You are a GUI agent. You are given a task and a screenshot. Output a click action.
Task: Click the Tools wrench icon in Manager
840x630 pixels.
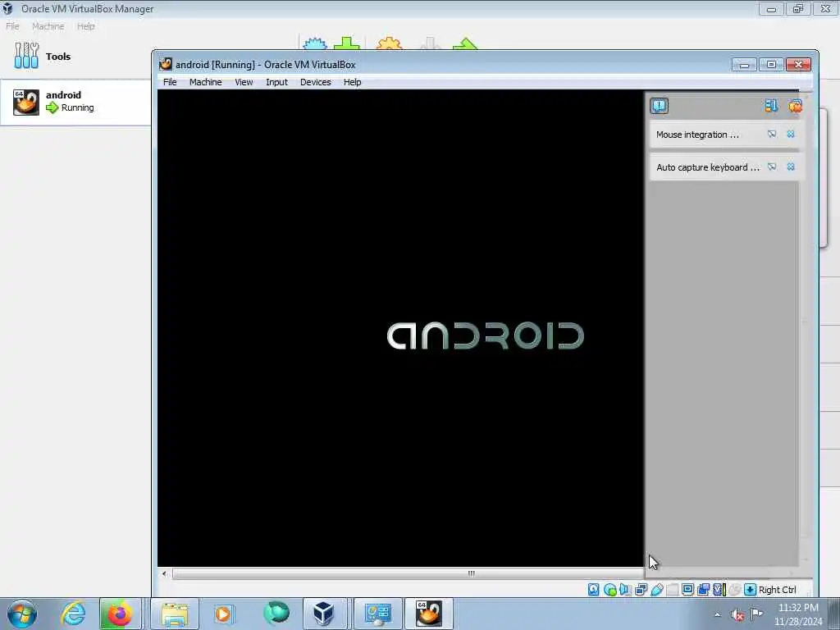(26, 56)
